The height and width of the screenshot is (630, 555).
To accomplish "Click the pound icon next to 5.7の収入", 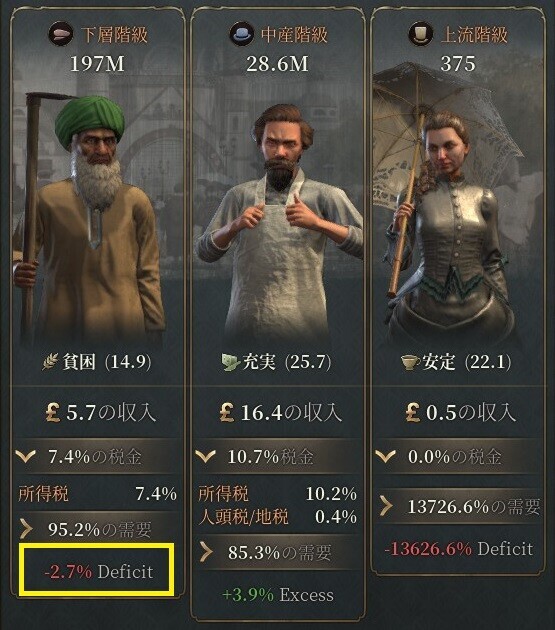I will [53, 413].
